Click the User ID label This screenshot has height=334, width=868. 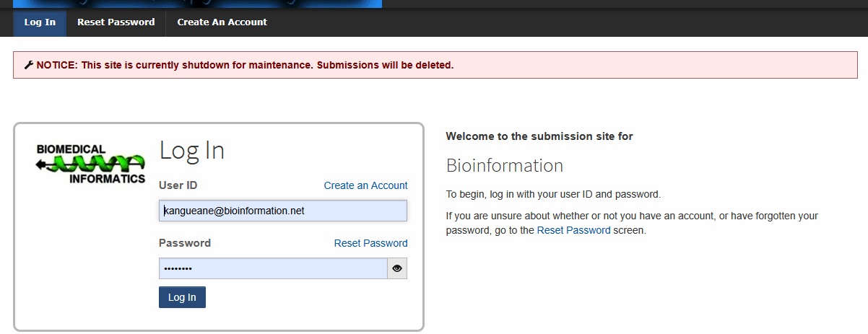(178, 185)
